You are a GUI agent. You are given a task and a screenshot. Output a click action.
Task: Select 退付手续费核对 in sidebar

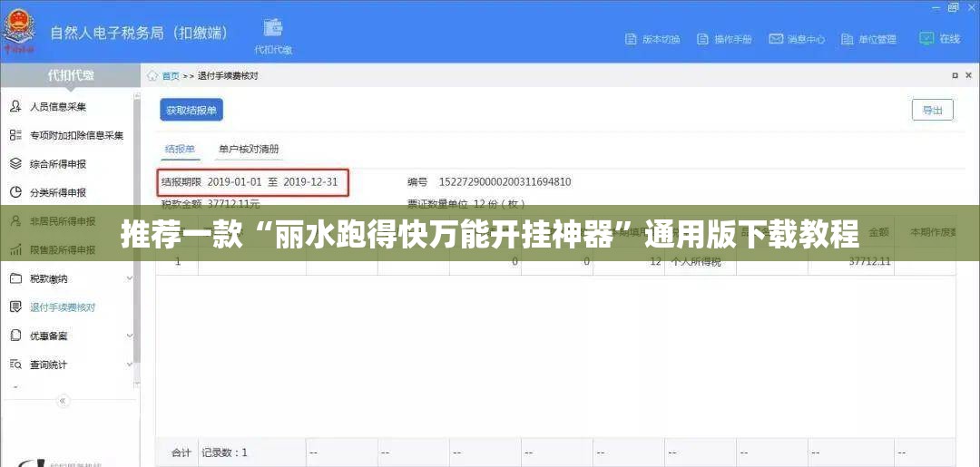[63, 307]
